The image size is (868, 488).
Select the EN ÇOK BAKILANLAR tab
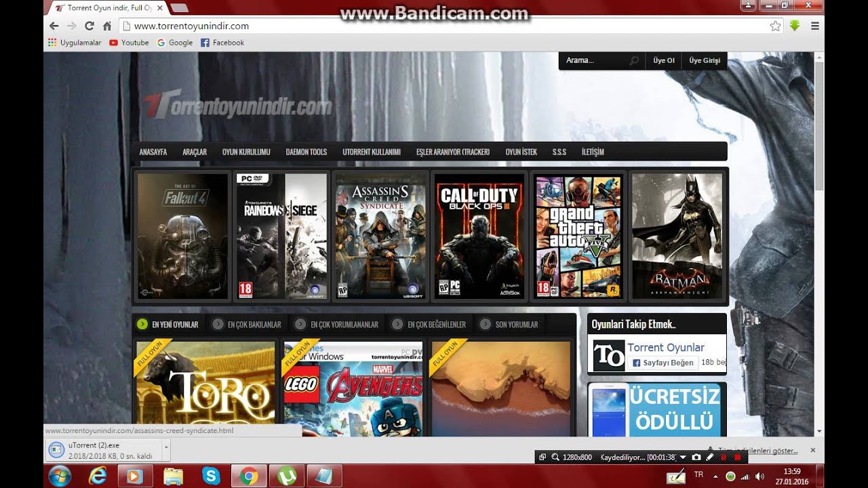tap(247, 324)
